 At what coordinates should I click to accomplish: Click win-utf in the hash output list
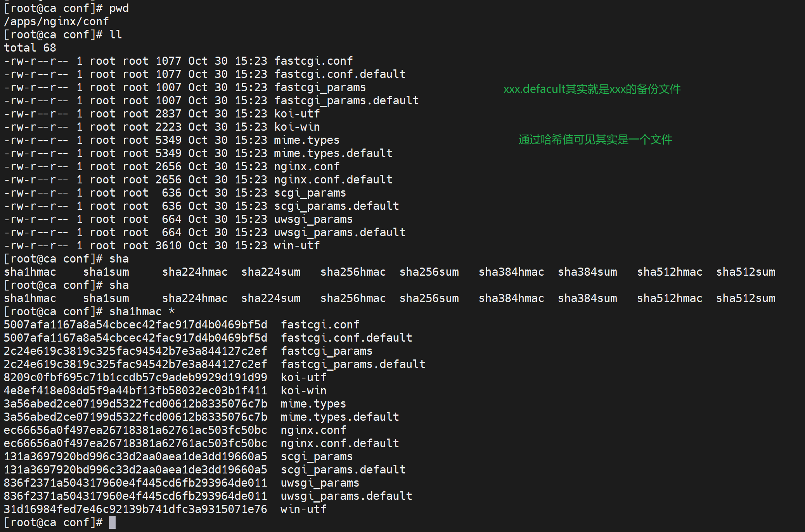click(303, 509)
